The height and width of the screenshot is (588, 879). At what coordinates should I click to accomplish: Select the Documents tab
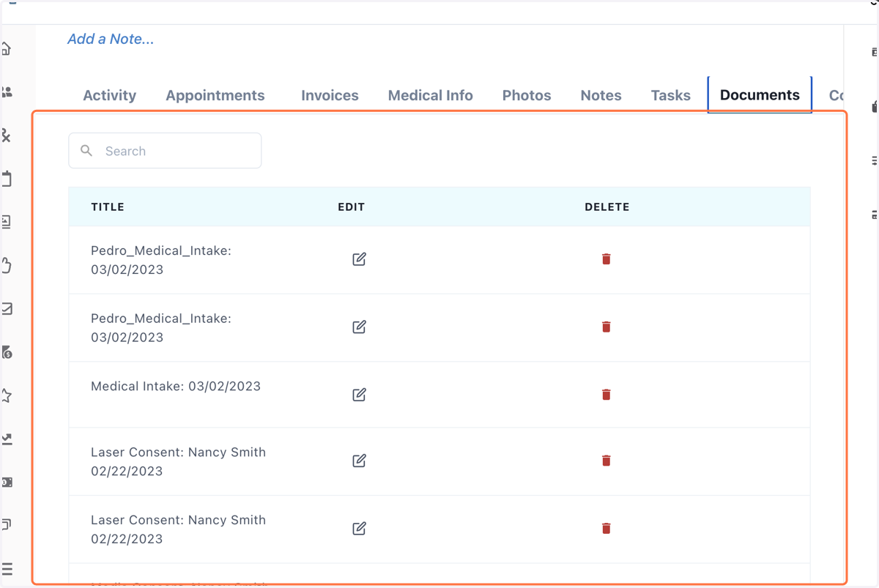tap(760, 94)
